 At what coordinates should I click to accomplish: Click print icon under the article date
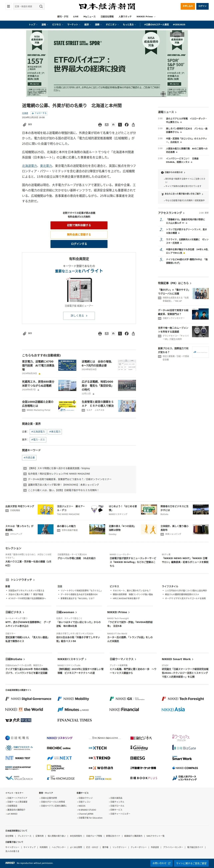pyautogui.click(x=100, y=125)
